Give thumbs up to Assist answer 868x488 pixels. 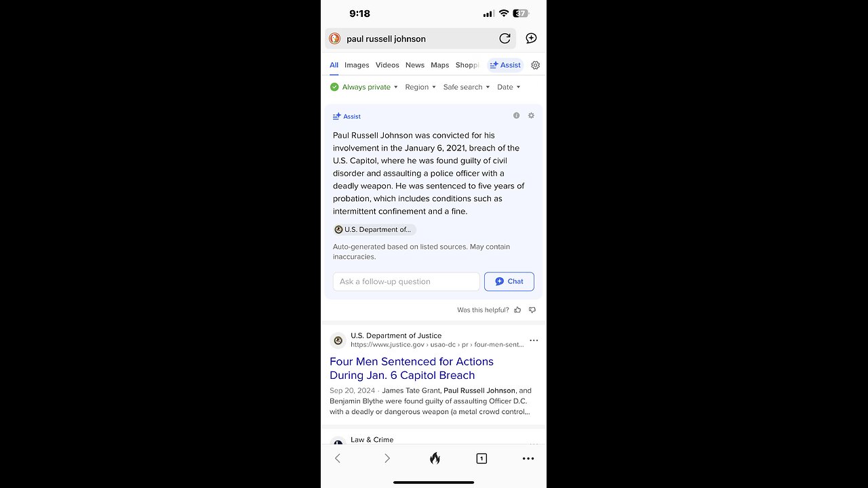[x=517, y=310]
